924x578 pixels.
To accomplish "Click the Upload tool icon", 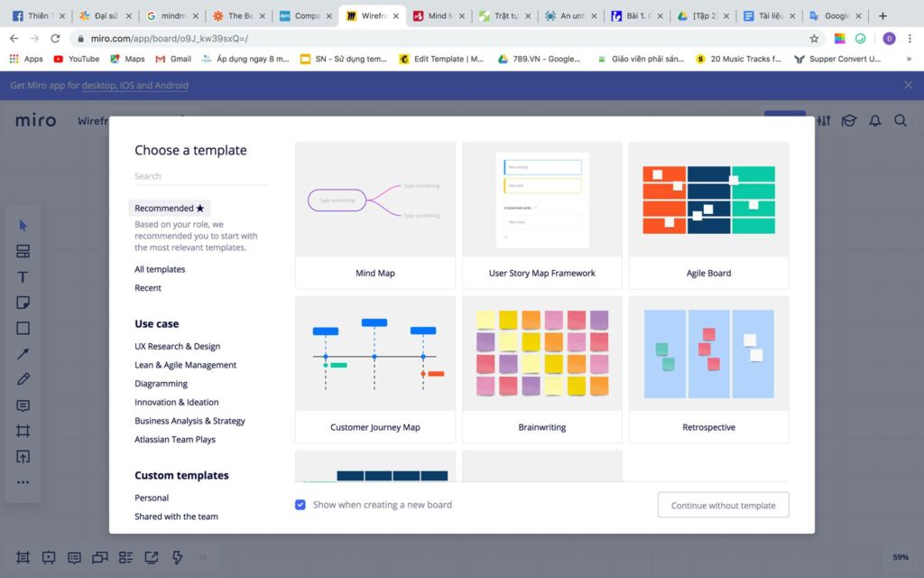I will (x=23, y=456).
